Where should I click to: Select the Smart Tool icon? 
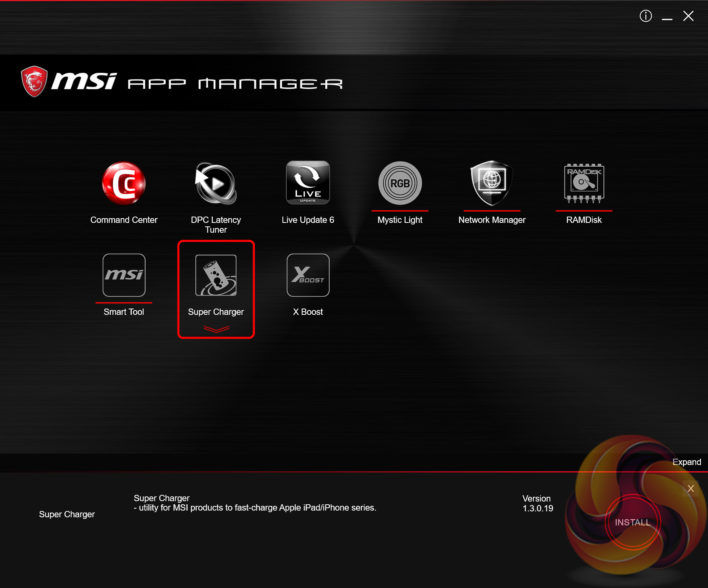[x=124, y=275]
